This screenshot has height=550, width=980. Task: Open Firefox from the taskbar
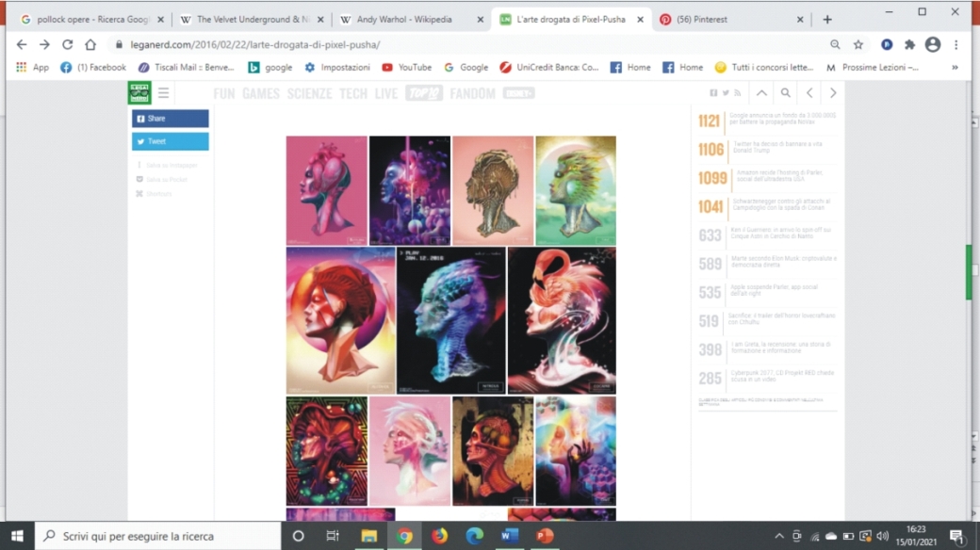(440, 536)
